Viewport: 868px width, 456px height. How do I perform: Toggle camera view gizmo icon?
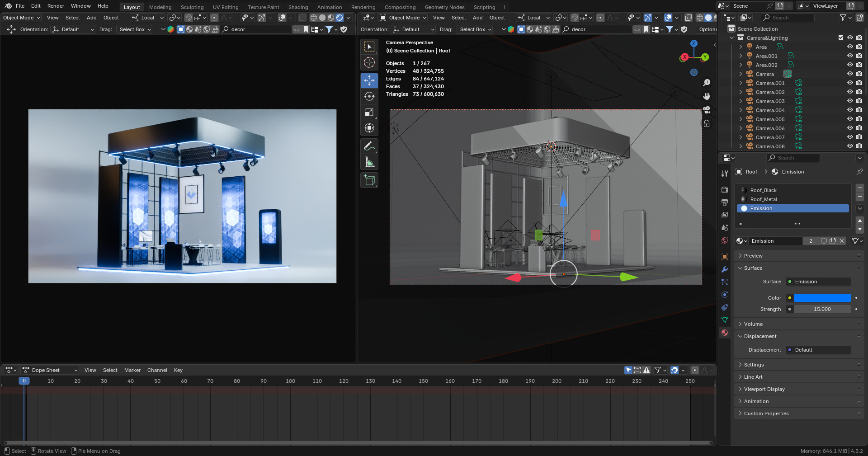[x=707, y=110]
